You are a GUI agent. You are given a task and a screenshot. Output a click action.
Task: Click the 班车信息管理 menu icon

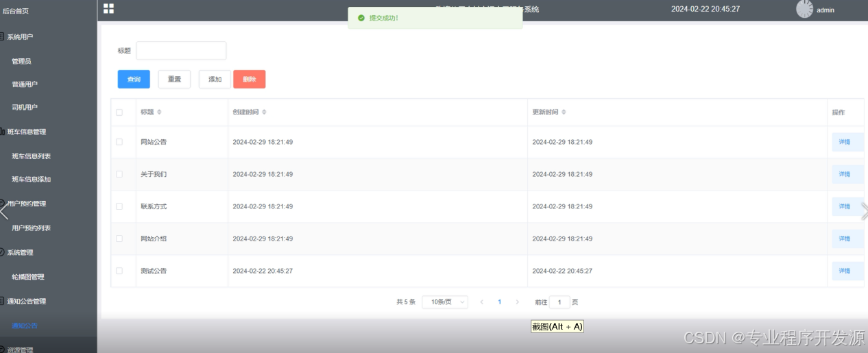click(2, 132)
